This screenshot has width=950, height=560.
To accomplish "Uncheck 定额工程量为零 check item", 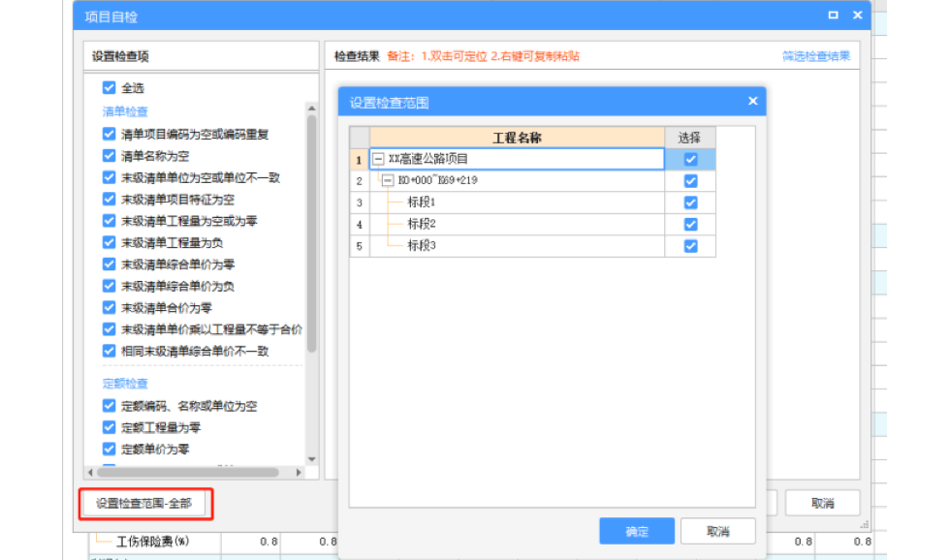I will coord(110,427).
